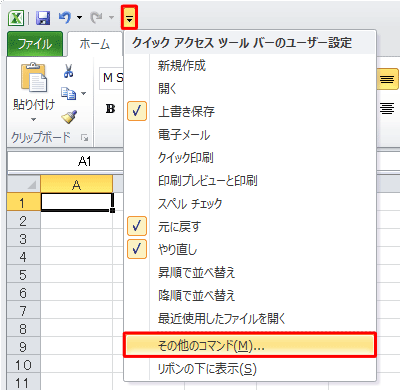
Task: Toggle Bold formatting button
Action: 110,109
